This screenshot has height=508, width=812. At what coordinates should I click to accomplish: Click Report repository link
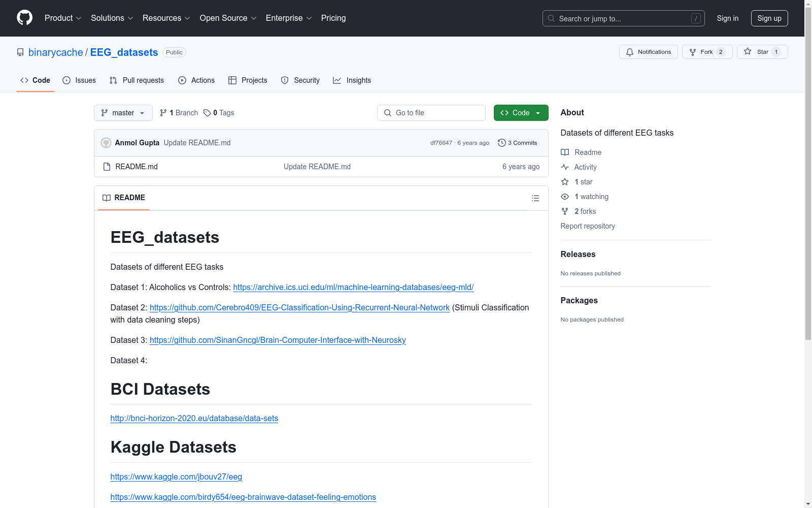point(588,226)
